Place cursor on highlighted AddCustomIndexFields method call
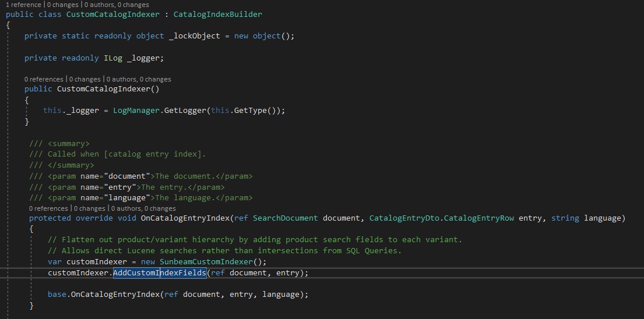 pos(159,273)
